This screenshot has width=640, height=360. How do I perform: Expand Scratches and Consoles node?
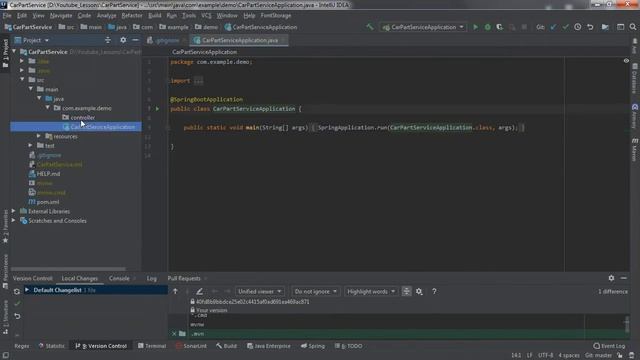click(x=13, y=221)
